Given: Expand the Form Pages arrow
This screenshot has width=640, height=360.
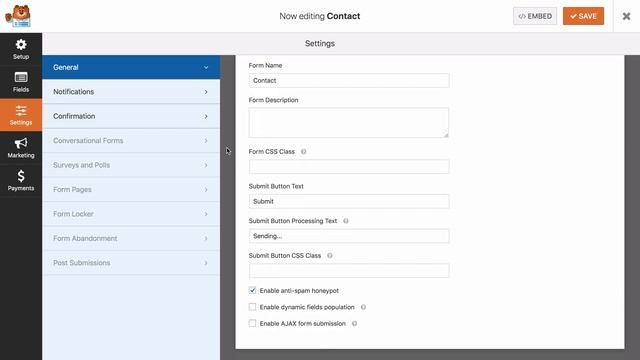Looking at the screenshot, I should [x=206, y=190].
